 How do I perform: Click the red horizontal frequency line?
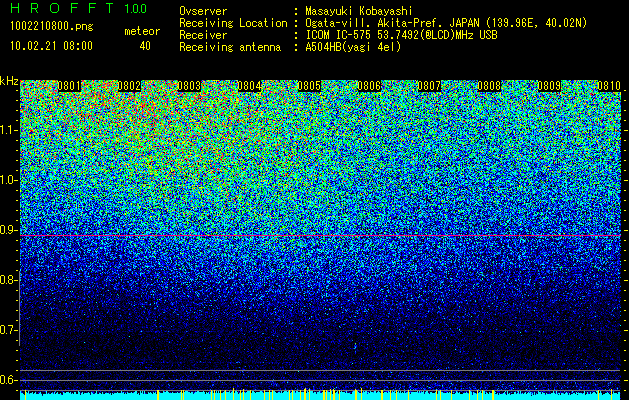click(x=321, y=236)
